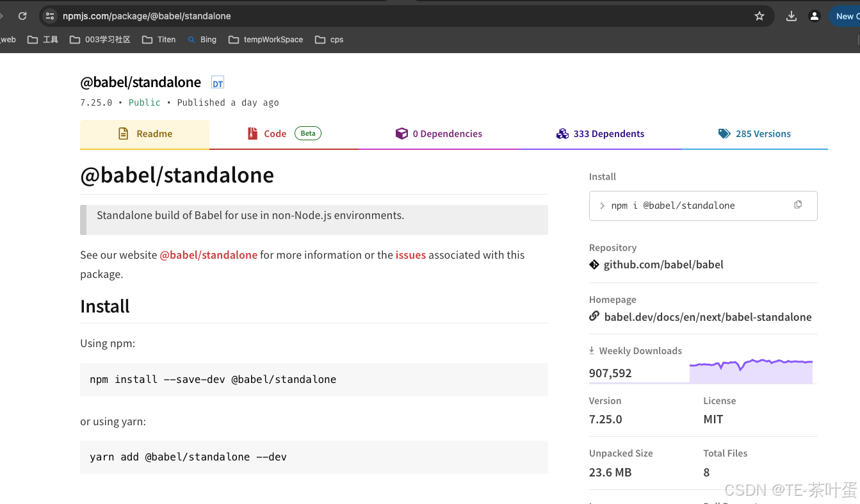Click the npm install --save-dev code block
This screenshot has height=504, width=860.
point(314,379)
